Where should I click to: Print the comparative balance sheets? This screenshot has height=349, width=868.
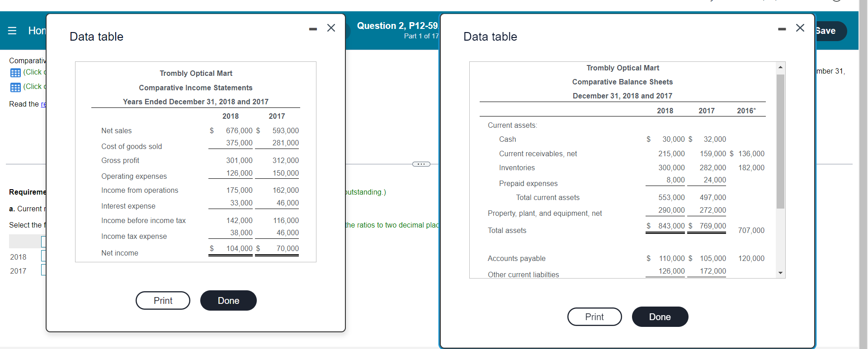click(594, 316)
